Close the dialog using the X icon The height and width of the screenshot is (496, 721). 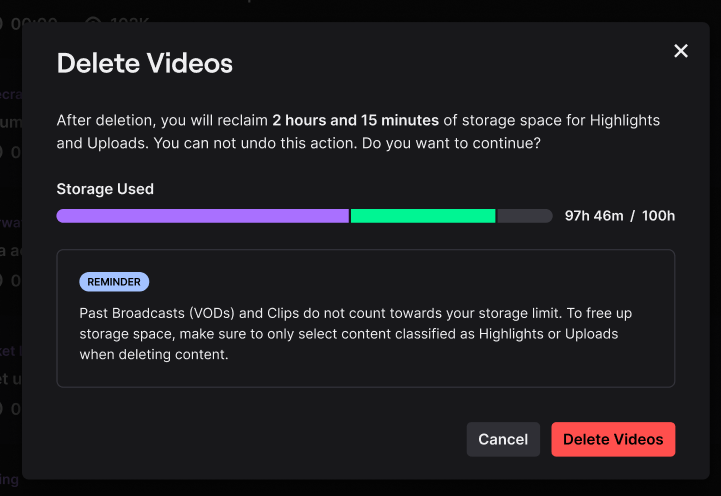(x=681, y=51)
